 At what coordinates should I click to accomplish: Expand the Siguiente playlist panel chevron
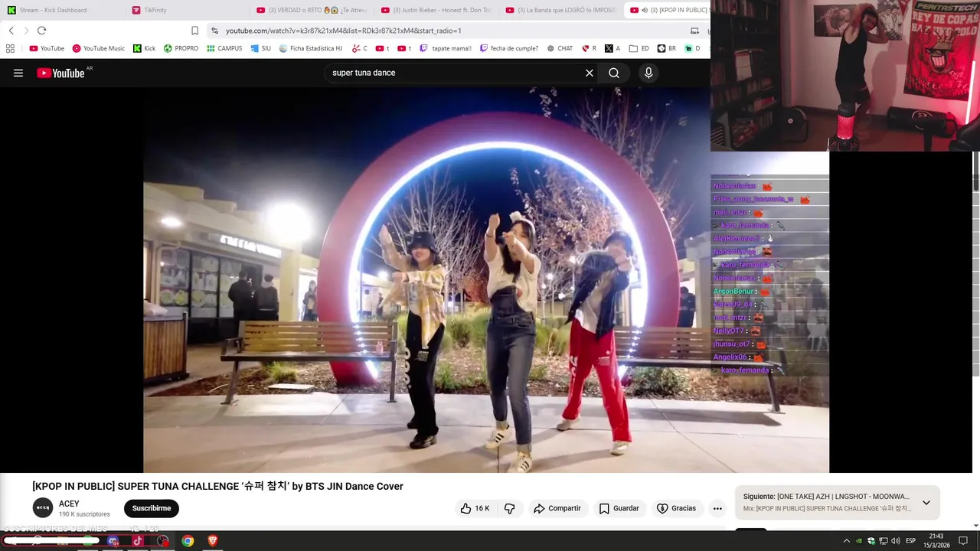pyautogui.click(x=926, y=503)
